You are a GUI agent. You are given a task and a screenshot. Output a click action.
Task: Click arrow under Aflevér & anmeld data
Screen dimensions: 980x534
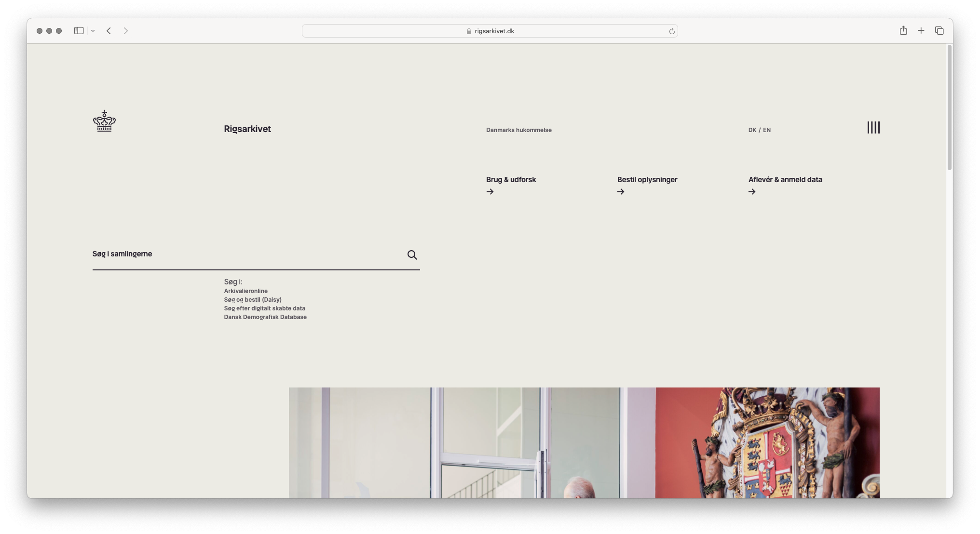click(x=752, y=192)
